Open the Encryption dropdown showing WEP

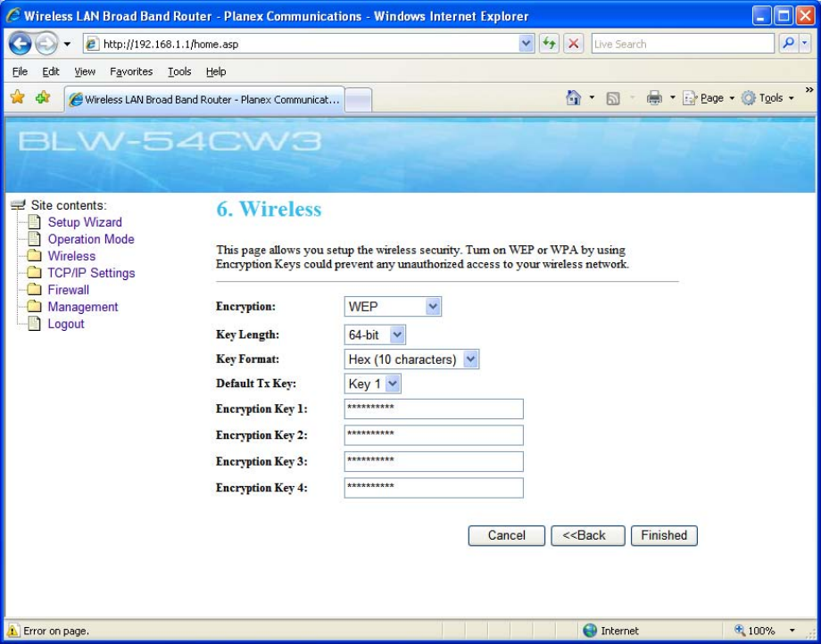tap(393, 307)
